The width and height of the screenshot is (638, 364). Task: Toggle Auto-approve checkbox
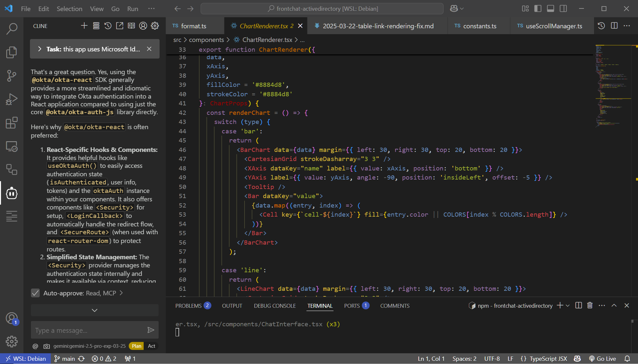(x=35, y=293)
